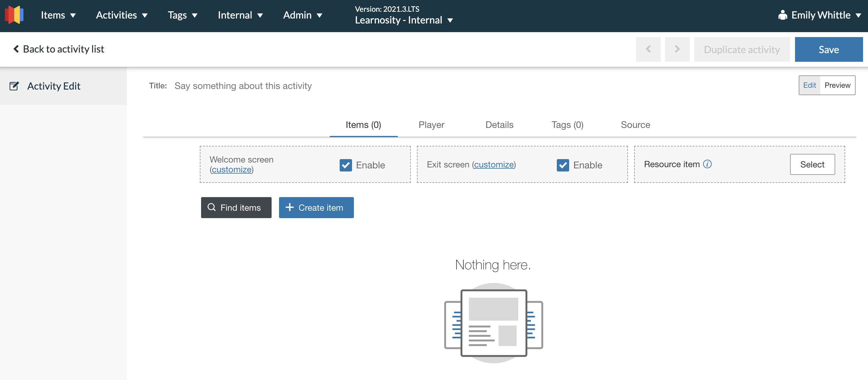868x380 pixels.
Task: Open the Items dropdown menu
Action: coord(58,15)
